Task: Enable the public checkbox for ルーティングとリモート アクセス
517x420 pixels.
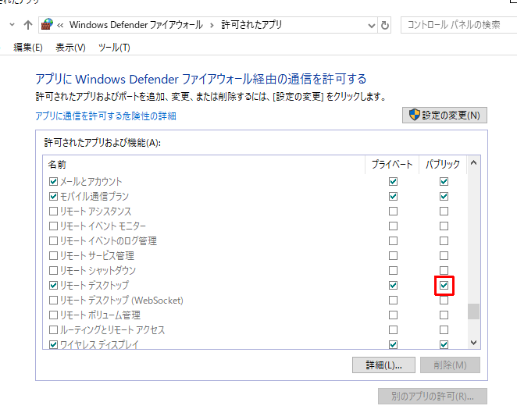Action: coord(444,330)
